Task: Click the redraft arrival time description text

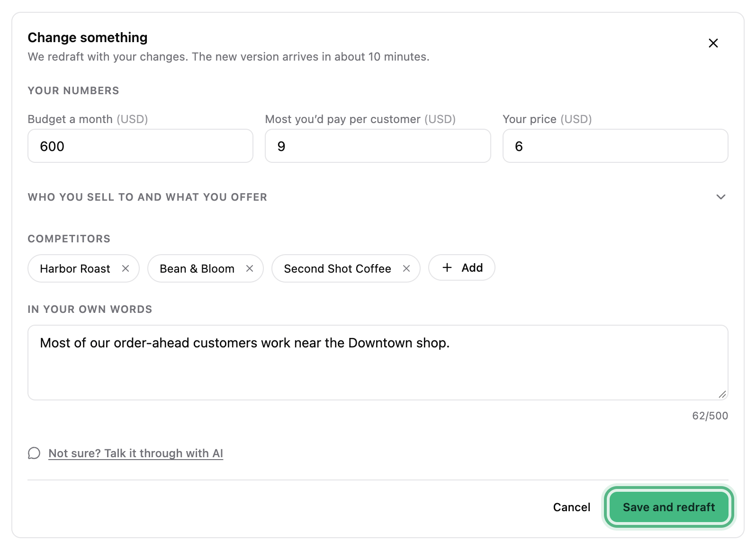Action: [229, 57]
